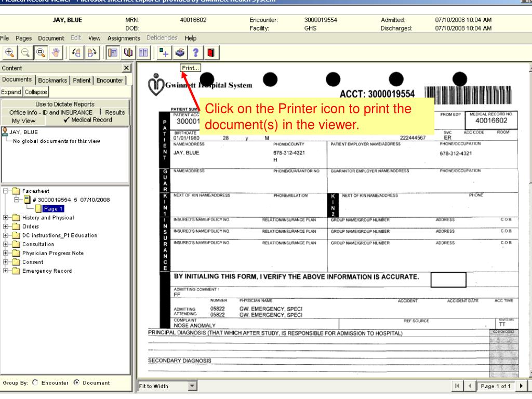Click the patient icon beside JAY, BLUE

[5, 132]
